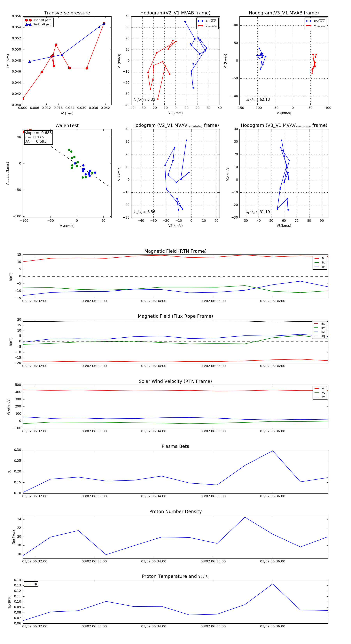Select the By' legend entry
351x644 pixels.
click(320, 328)
